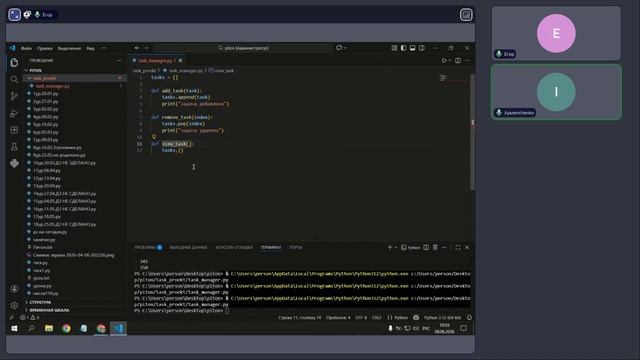Image resolution: width=640 pixels, height=360 pixels.
Task: Open the Explorer view in activity bar
Action: (14, 62)
